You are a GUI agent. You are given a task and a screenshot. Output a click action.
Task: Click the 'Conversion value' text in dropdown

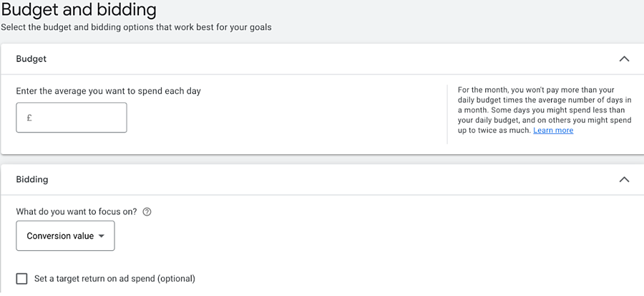click(x=60, y=236)
